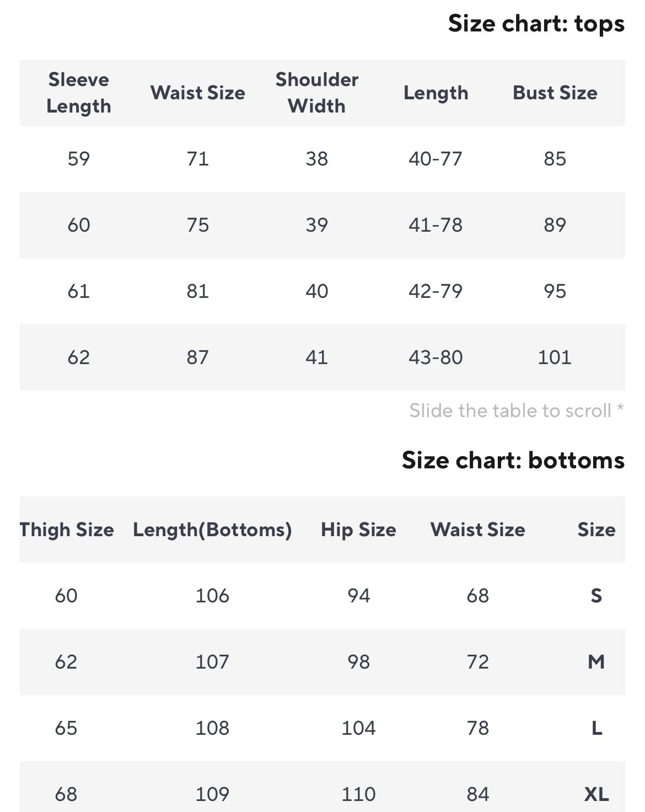Select hip size value 104

(358, 728)
